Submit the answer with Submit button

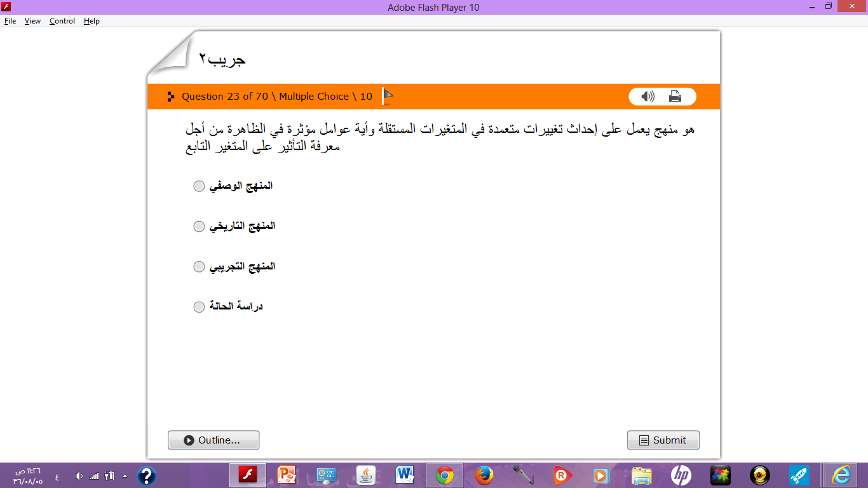[663, 440]
